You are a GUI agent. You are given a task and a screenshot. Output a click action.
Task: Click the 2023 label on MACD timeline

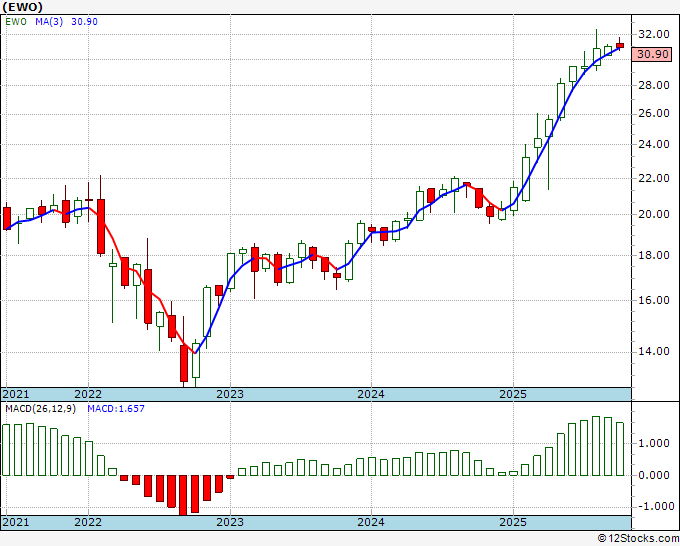pos(230,522)
